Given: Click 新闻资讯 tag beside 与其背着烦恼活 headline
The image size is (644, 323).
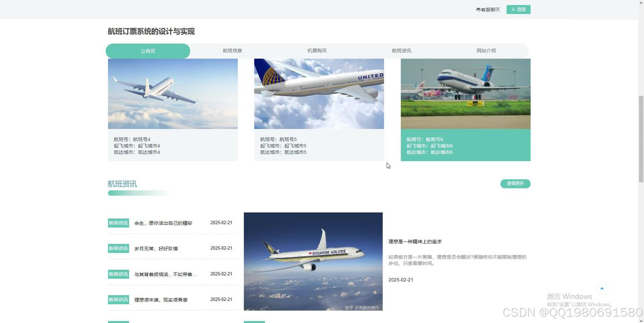Looking at the screenshot, I should (118, 274).
